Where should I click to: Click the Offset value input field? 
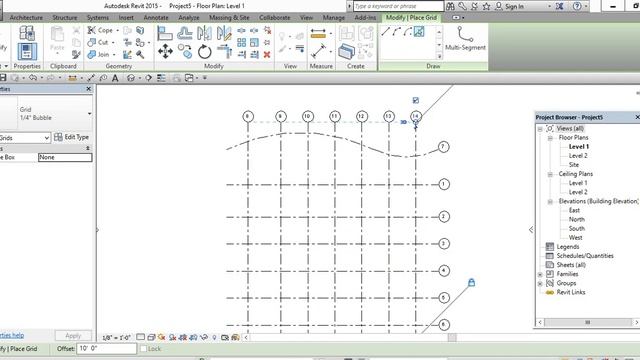[x=107, y=349]
